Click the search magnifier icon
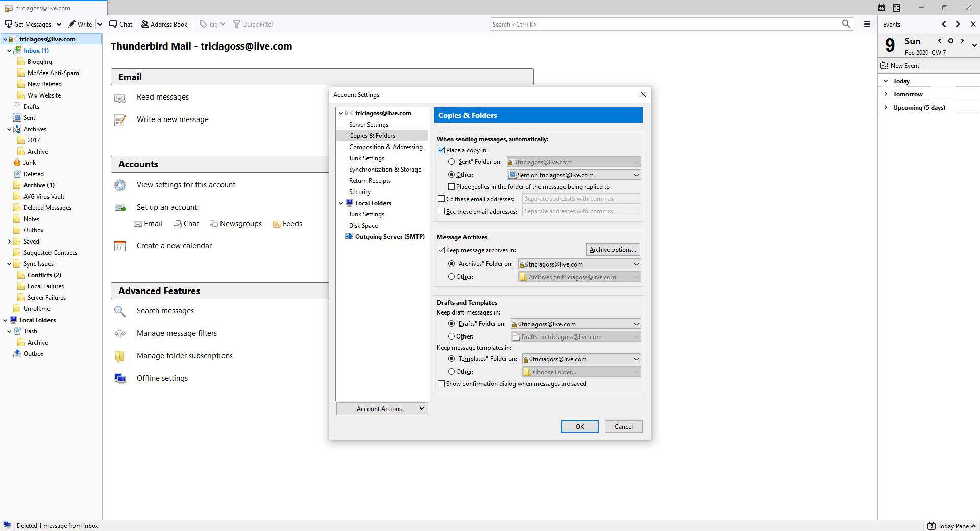Screen dimensions: 980x531 (846, 24)
